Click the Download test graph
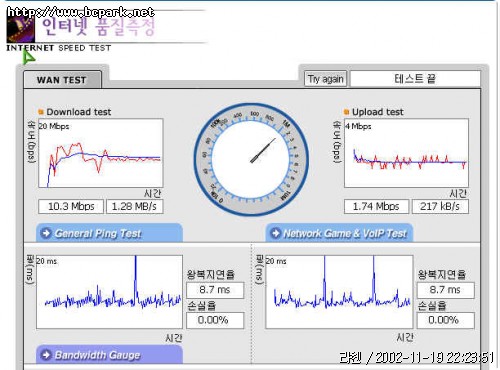 point(101,153)
